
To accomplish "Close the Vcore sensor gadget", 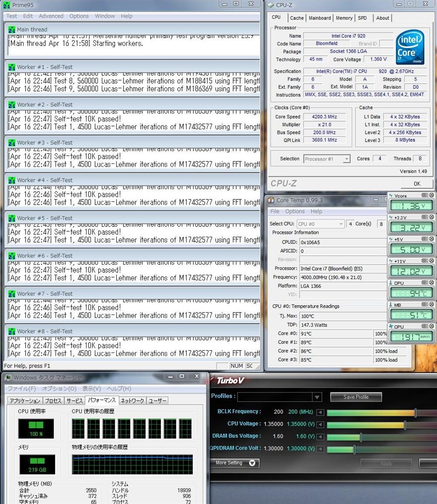I will coord(432,195).
